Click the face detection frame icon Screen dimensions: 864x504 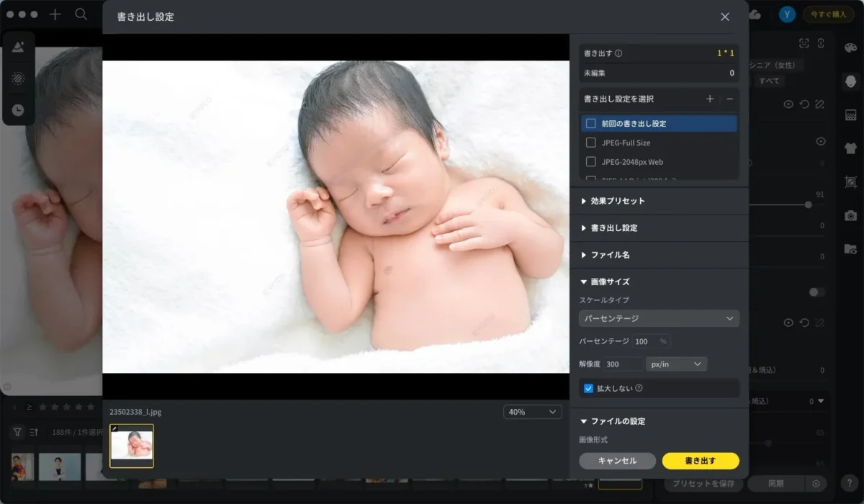804,43
